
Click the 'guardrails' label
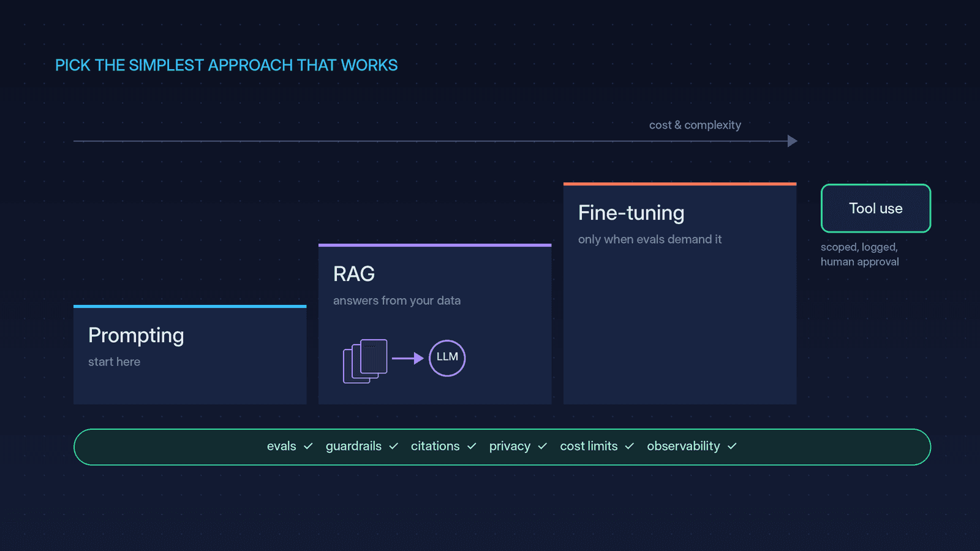coord(353,446)
